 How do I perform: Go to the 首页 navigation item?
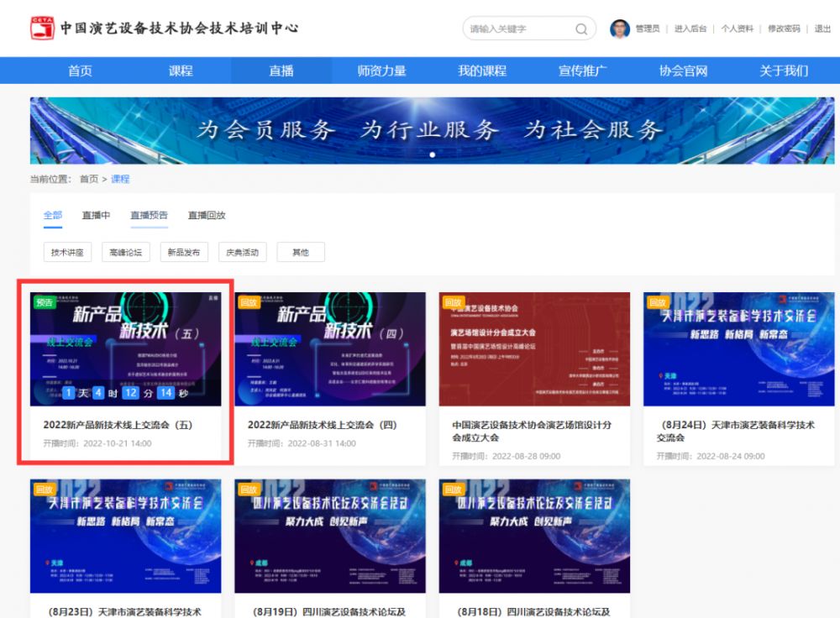(x=81, y=71)
